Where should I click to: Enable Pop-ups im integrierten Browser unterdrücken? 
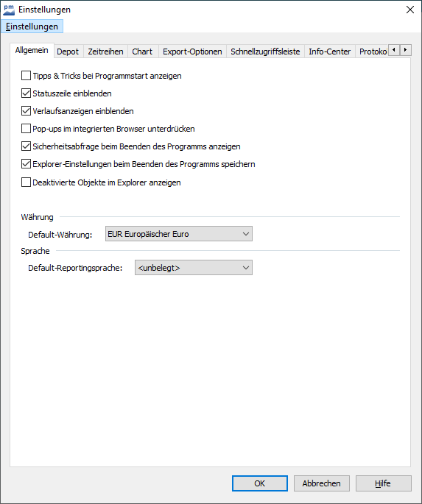26,129
